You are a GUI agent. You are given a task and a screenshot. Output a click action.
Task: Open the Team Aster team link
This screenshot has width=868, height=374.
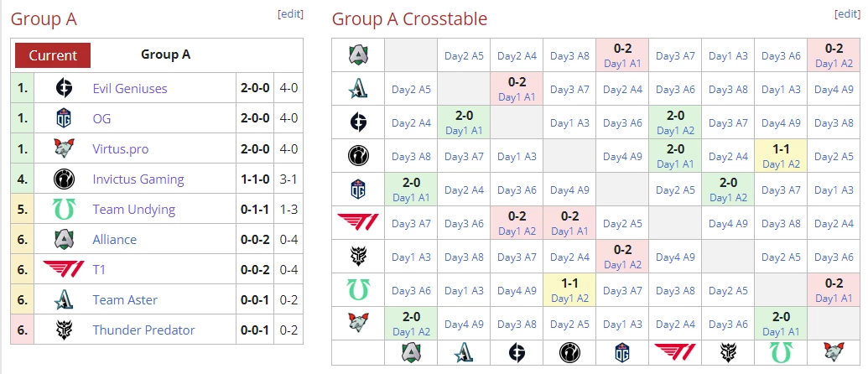(x=125, y=300)
